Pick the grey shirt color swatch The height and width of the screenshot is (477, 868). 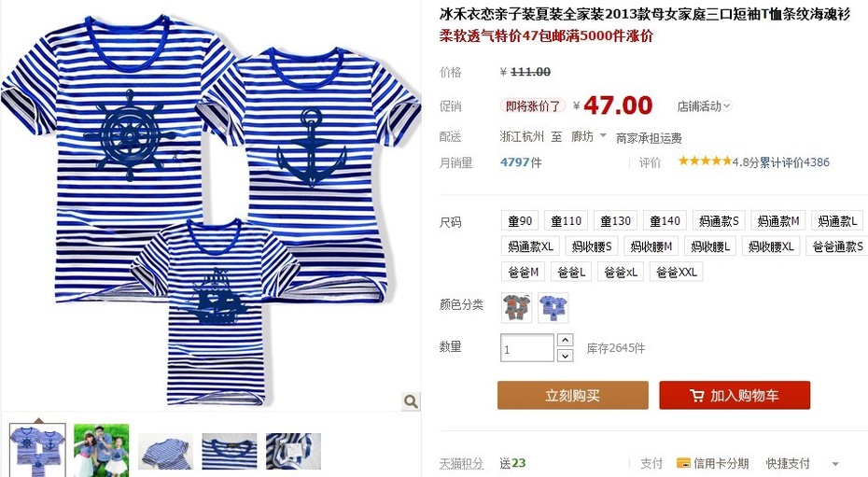(x=516, y=308)
